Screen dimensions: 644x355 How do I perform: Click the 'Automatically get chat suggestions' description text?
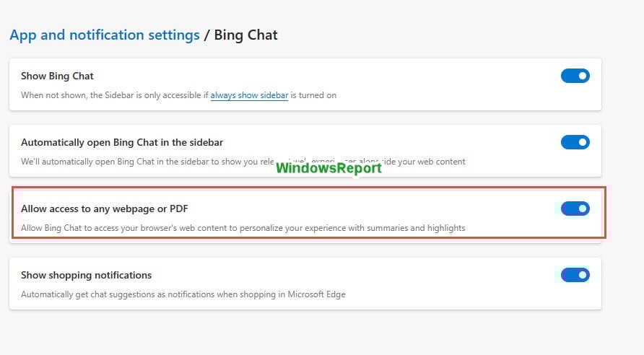tap(183, 294)
